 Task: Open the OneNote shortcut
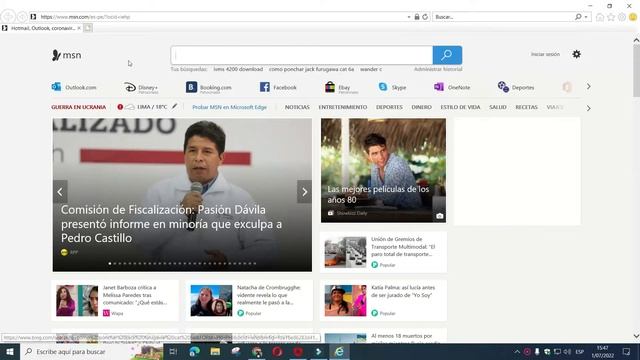452,87
